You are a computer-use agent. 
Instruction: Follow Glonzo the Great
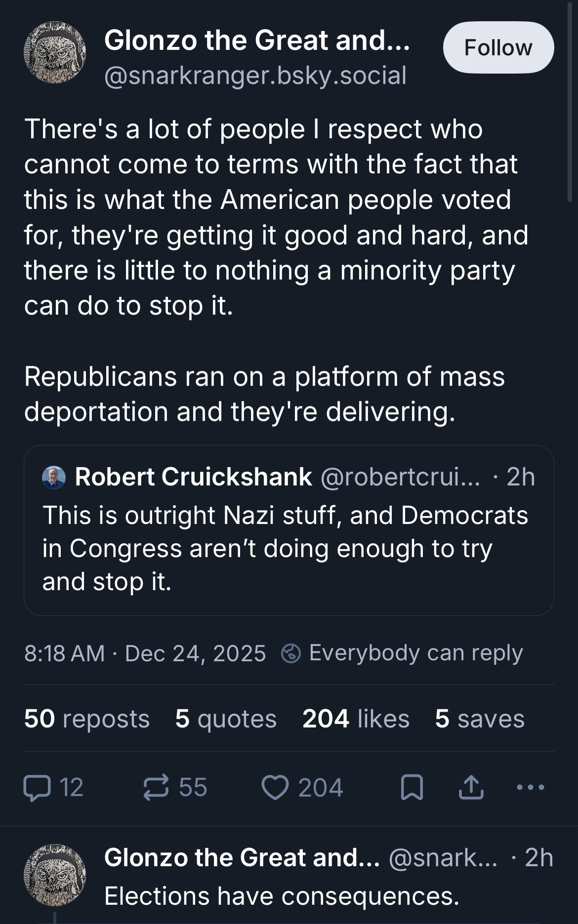[498, 48]
